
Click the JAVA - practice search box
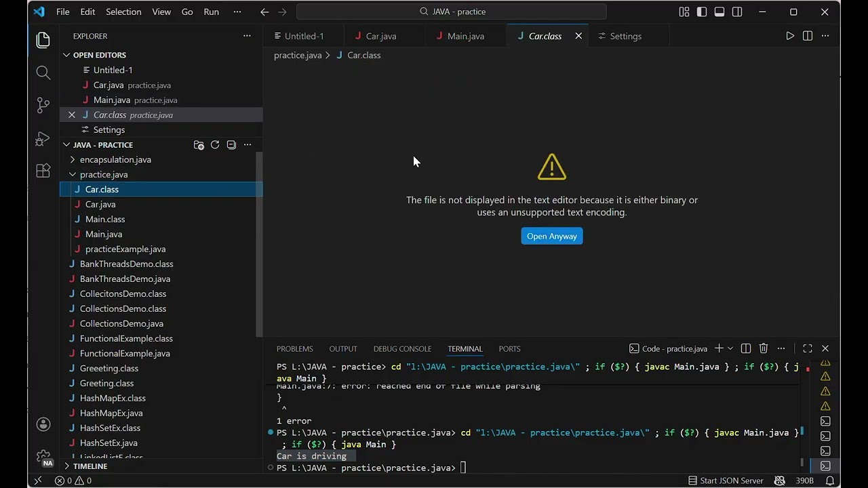452,12
